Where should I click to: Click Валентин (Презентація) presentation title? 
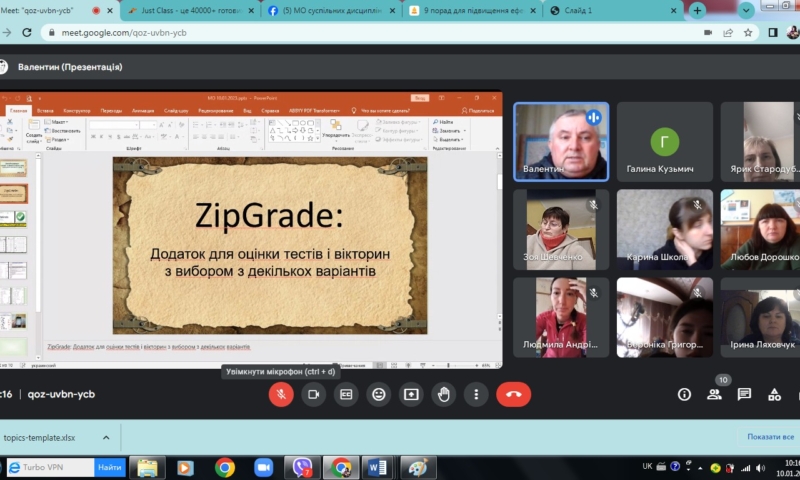tap(70, 67)
